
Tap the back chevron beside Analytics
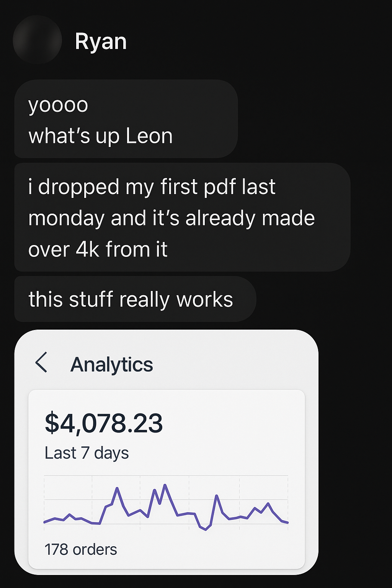[41, 363]
